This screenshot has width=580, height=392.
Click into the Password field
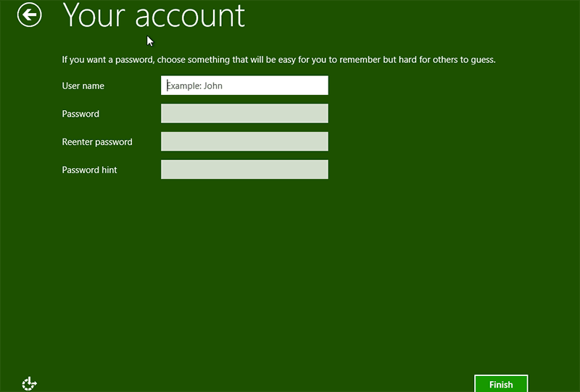tap(244, 114)
